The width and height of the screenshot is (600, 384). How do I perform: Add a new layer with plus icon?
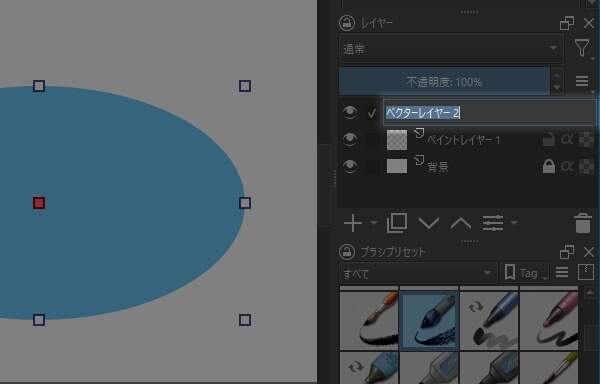pos(353,223)
